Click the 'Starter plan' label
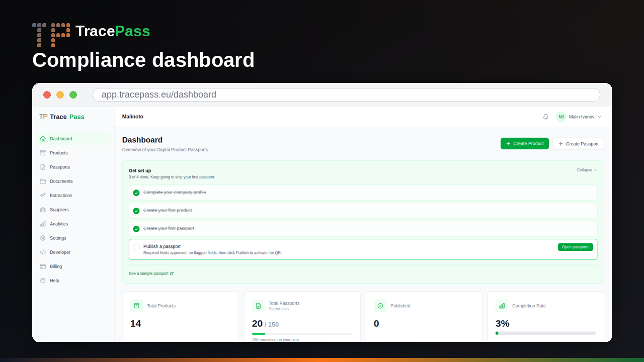This screenshot has width=644, height=362. (x=279, y=309)
